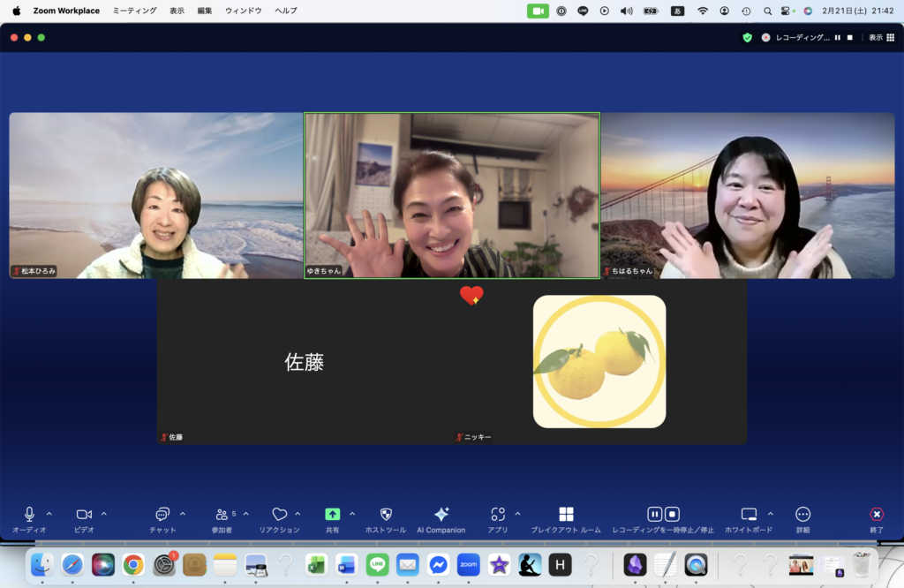Open the ウィンドウ menu
Image resolution: width=904 pixels, height=588 pixels.
[243, 11]
